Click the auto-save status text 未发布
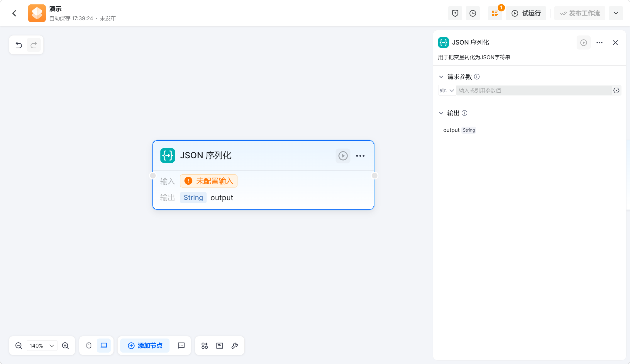This screenshot has height=364, width=630. 108,18
